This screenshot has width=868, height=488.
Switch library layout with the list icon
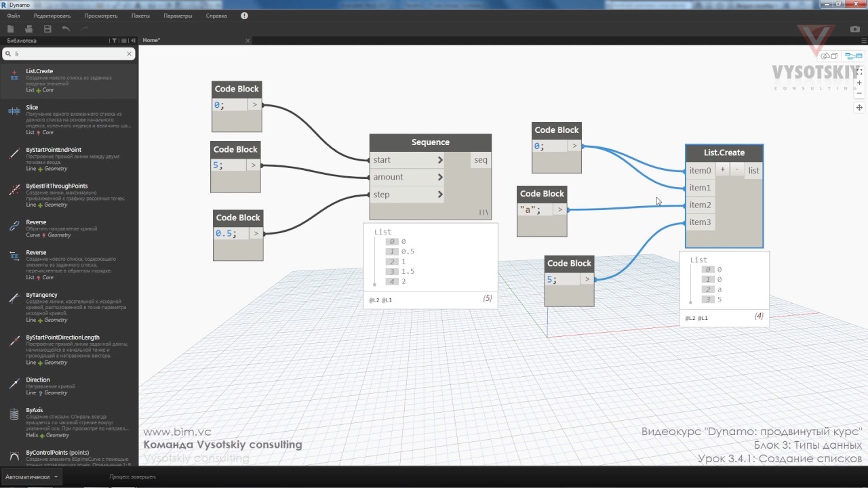(123, 41)
